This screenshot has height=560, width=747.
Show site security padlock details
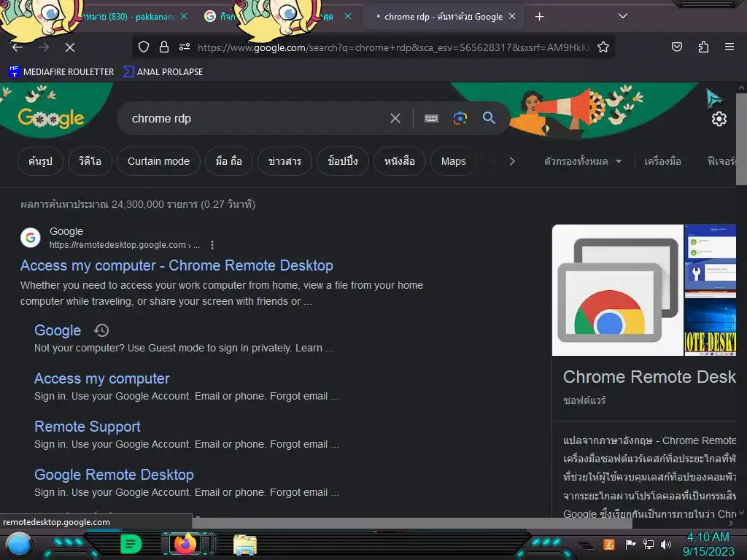164,47
